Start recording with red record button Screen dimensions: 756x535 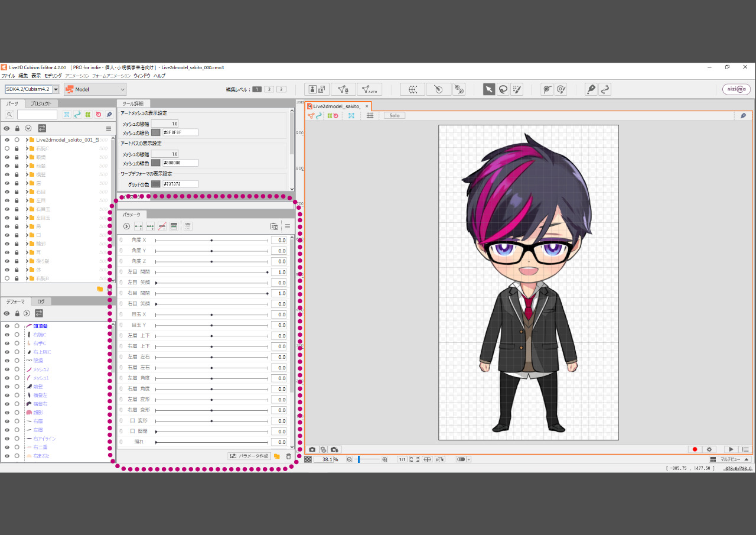coord(695,450)
